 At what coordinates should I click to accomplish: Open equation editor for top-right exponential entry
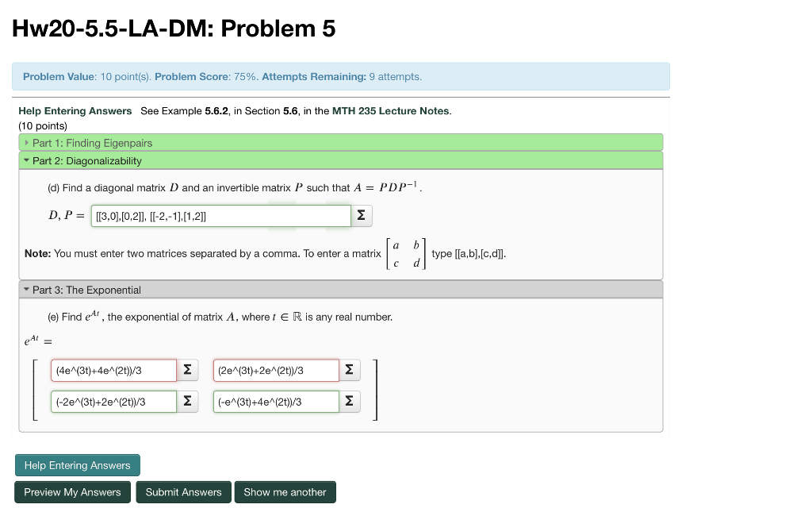[349, 369]
